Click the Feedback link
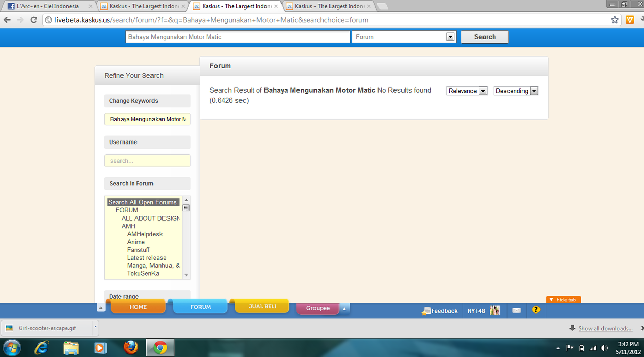Screen dimensions: 644x357 pyautogui.click(x=440, y=311)
